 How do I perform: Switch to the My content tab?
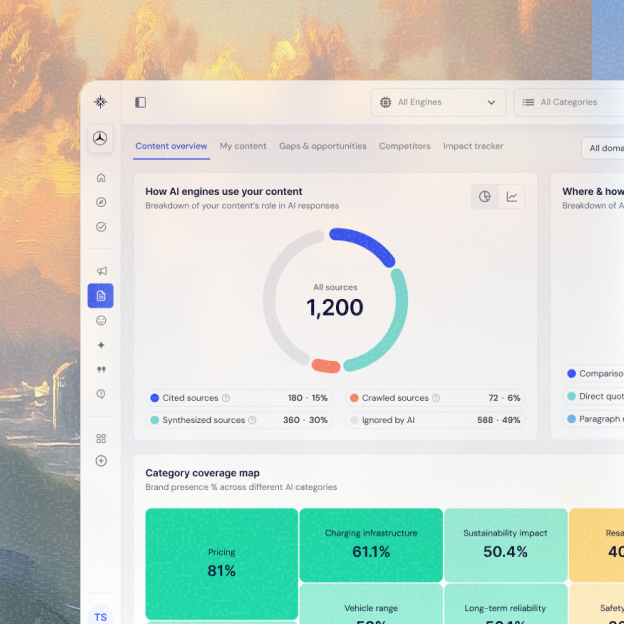point(243,146)
